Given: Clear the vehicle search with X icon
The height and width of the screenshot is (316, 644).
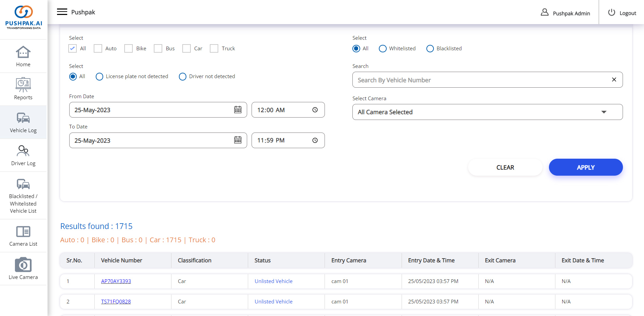Looking at the screenshot, I should point(614,80).
